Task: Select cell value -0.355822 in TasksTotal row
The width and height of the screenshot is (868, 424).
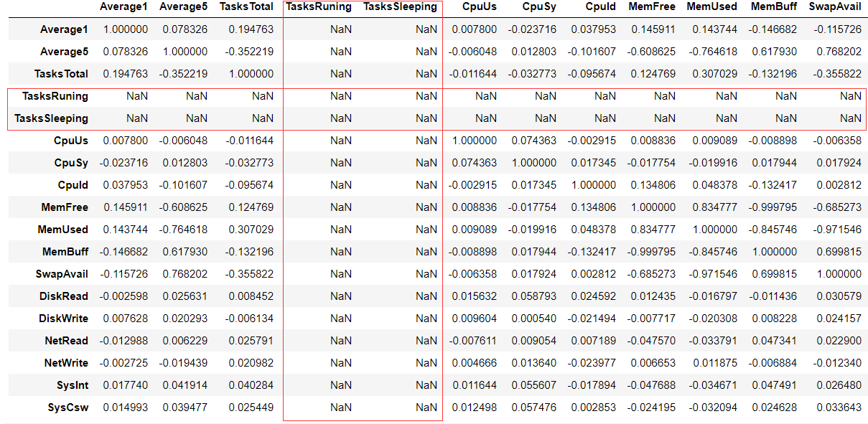Action: 836,74
